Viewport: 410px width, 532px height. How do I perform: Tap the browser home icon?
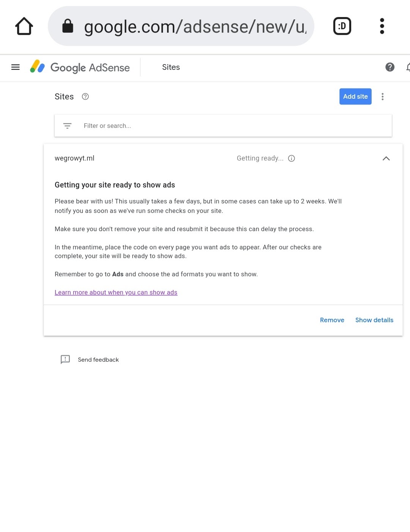[24, 26]
